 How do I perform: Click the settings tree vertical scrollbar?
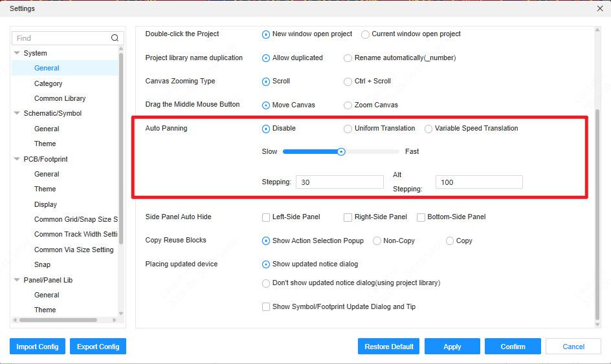point(121,148)
